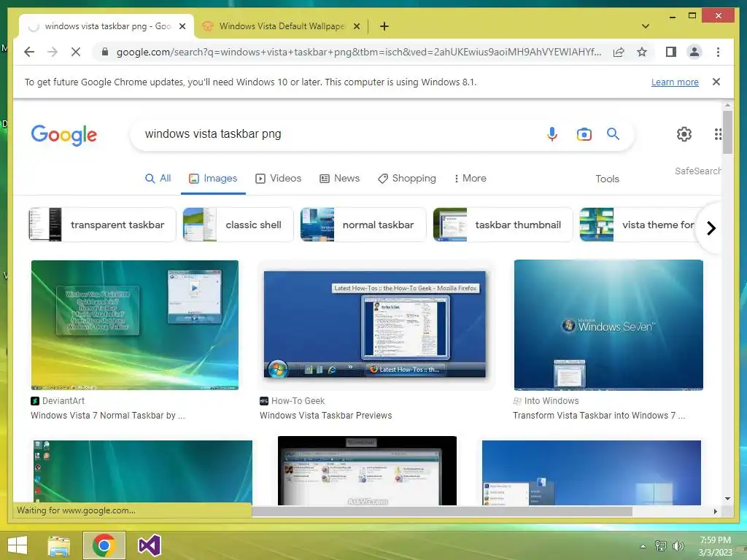Click the taskbar clock showing 7:59 PM
Screen dimensions: 747x560
(x=715, y=546)
